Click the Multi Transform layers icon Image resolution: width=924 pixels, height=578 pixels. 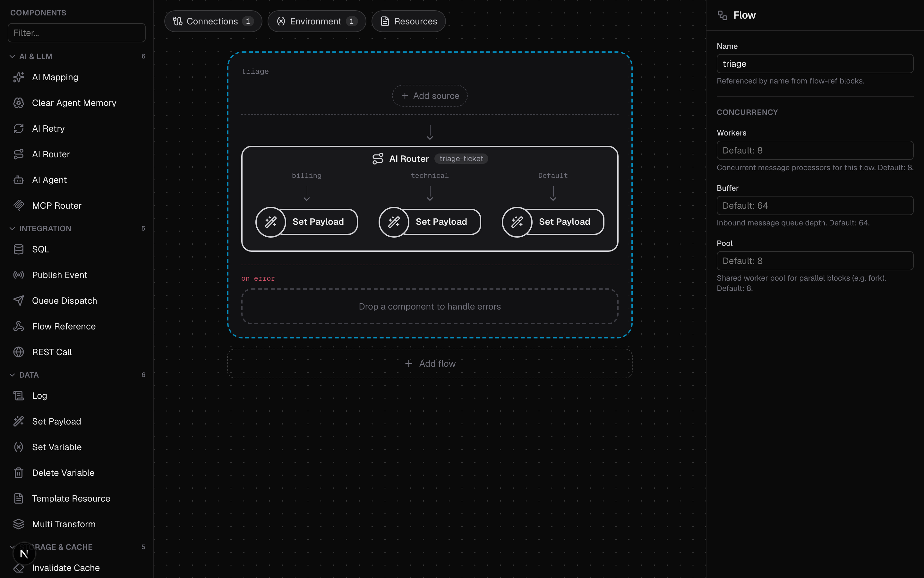[x=19, y=524]
